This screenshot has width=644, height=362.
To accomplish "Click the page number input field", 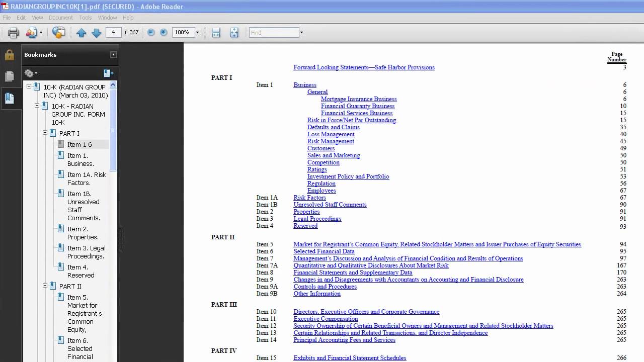I will coord(113,32).
